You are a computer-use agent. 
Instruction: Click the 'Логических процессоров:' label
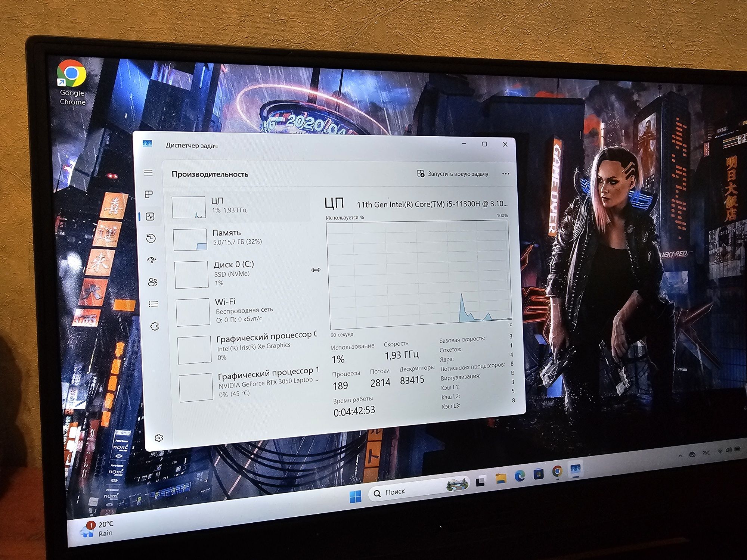click(x=472, y=367)
